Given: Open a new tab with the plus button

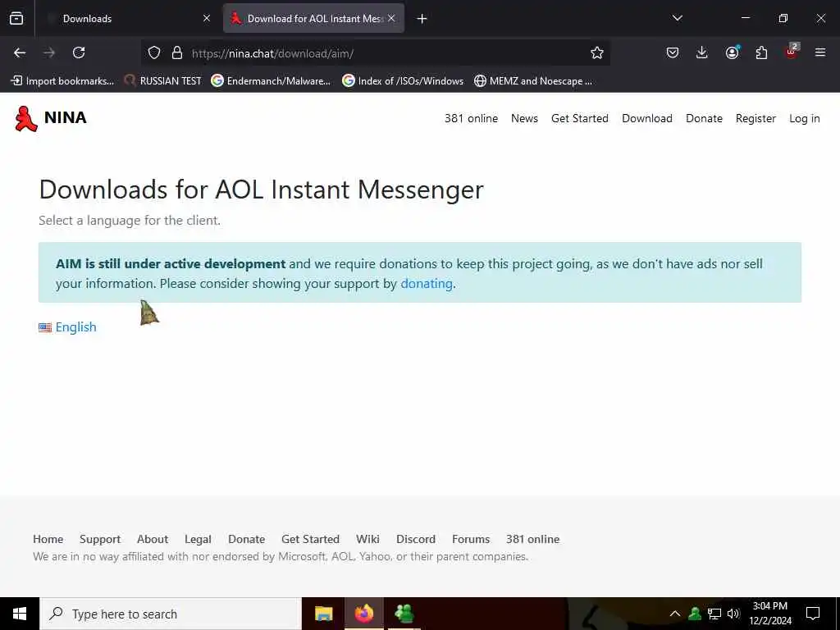Looking at the screenshot, I should [422, 19].
